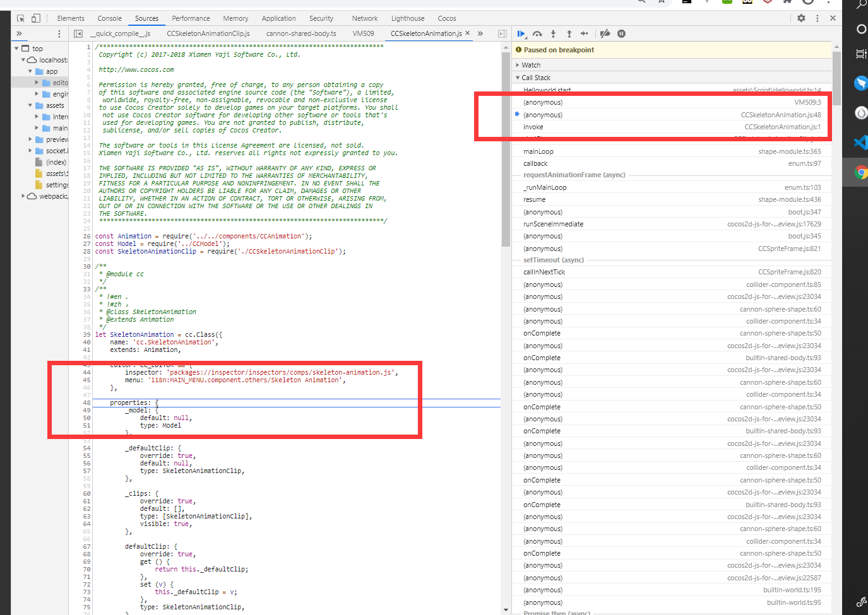Expand the preview folder in tree
The image size is (868, 615).
(x=30, y=139)
